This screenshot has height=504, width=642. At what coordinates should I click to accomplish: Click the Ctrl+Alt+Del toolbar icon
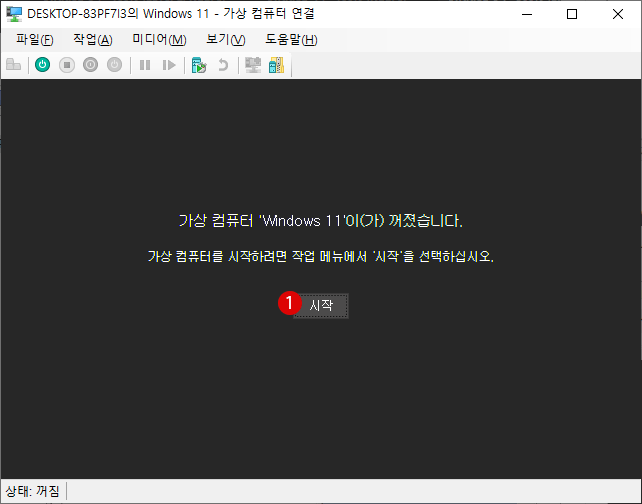14,65
